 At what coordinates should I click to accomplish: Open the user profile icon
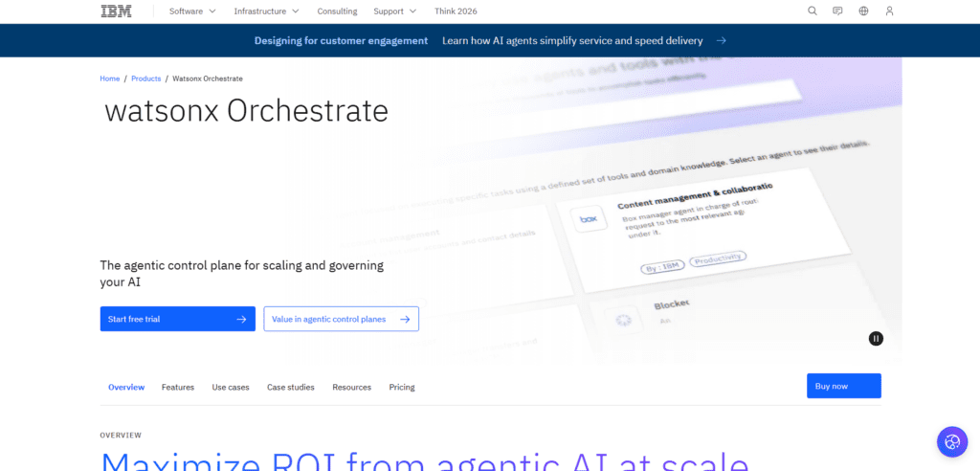(889, 11)
